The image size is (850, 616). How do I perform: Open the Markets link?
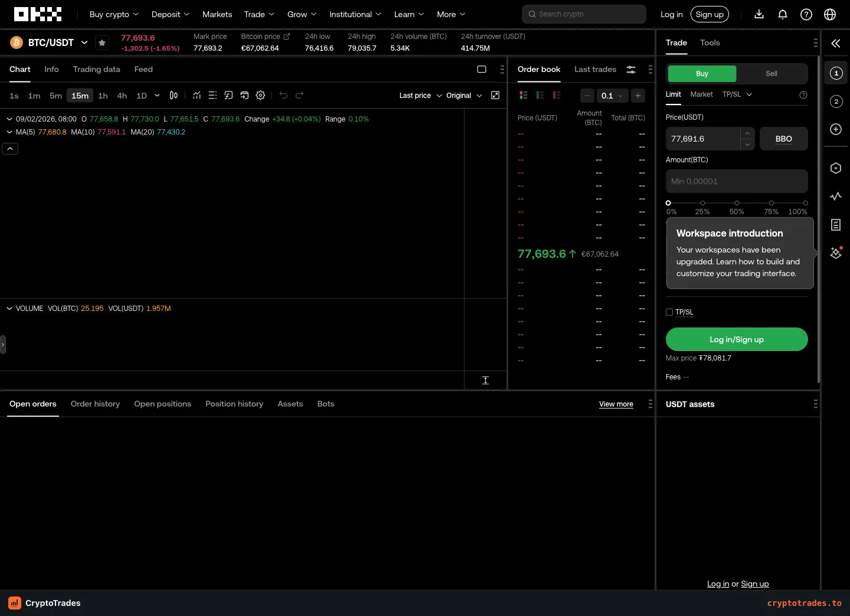(x=217, y=14)
